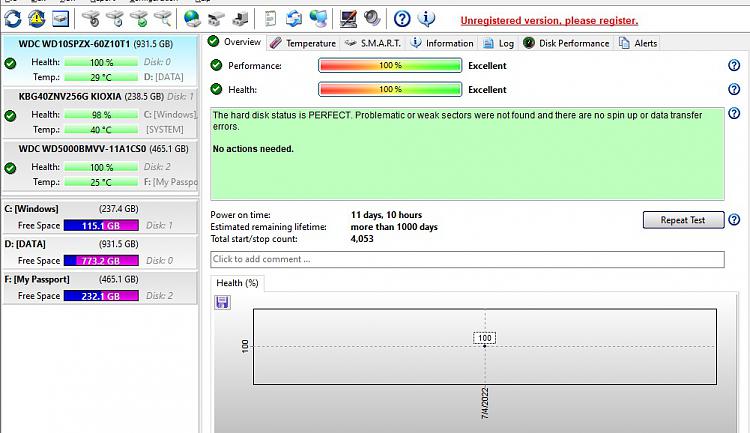
Task: Click the WD5000BMVV temperature 25 °C bar
Action: (101, 182)
